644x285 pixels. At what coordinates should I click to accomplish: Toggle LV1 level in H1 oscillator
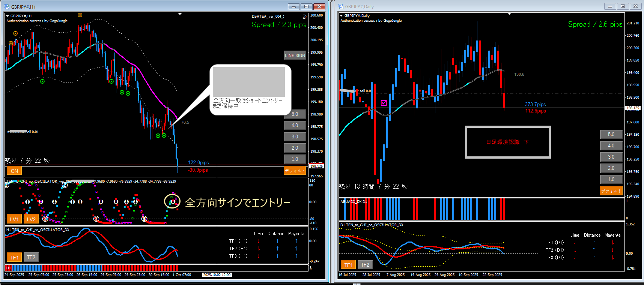pyautogui.click(x=14, y=219)
